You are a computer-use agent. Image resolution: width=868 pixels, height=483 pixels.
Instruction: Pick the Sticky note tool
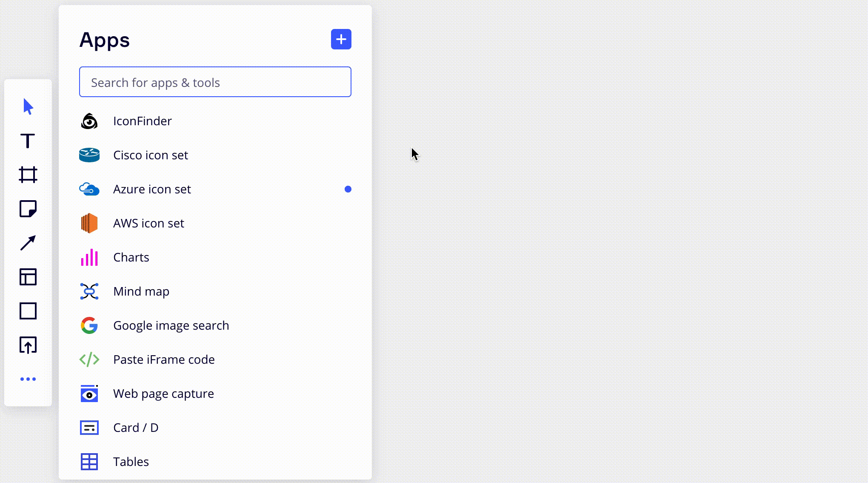[28, 209]
